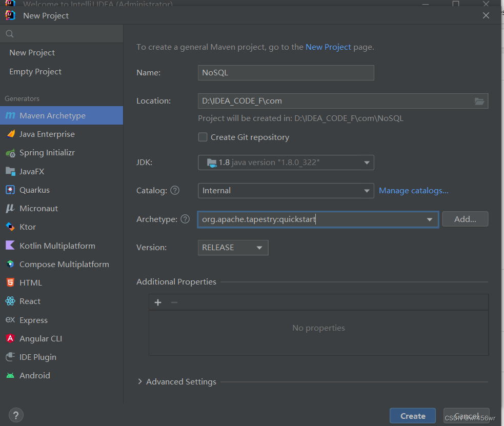
Task: Select New Project in sidebar
Action: 62,53
